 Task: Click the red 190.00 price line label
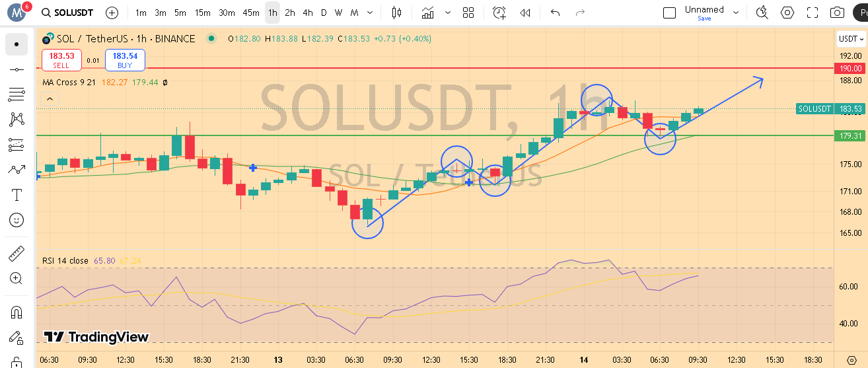(x=850, y=68)
